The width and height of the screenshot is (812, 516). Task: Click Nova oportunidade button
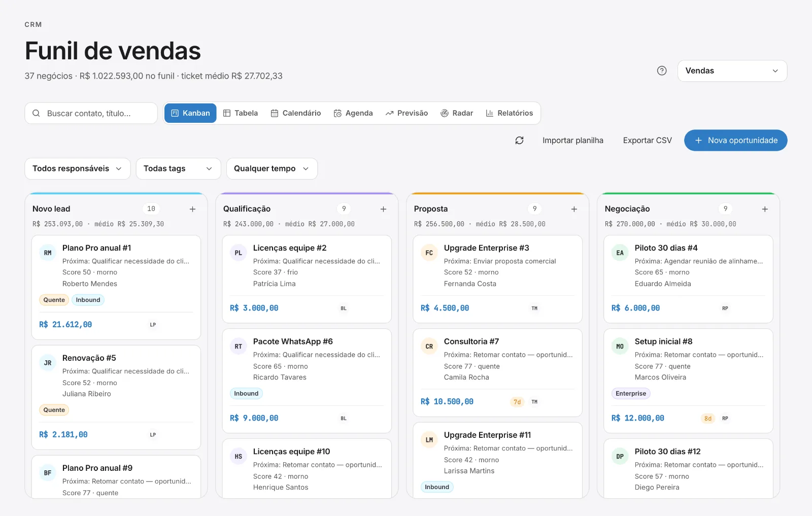pyautogui.click(x=736, y=141)
